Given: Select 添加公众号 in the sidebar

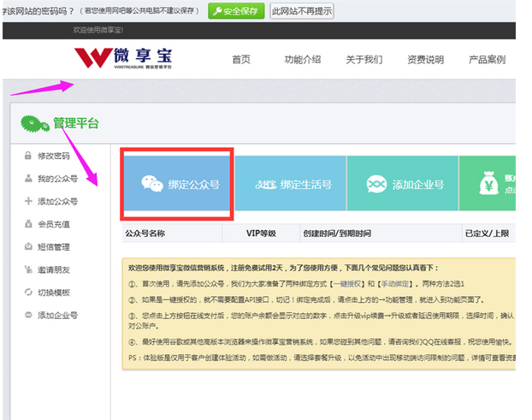Looking at the screenshot, I should (57, 201).
